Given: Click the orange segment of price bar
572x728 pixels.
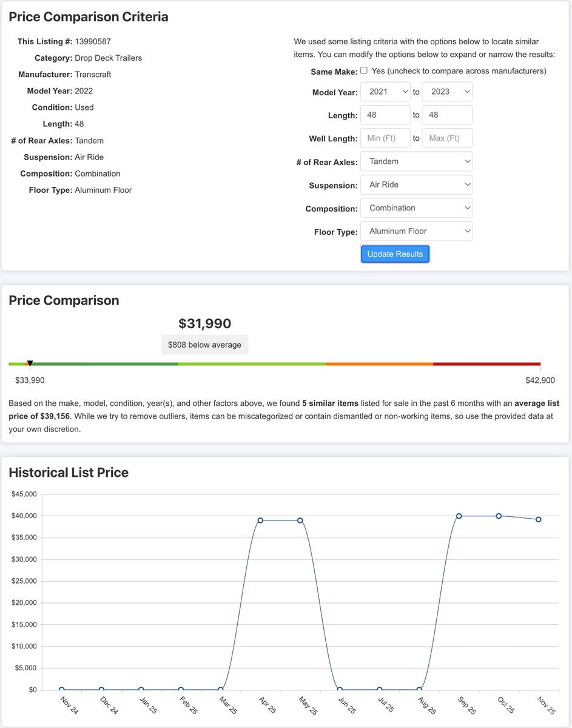Looking at the screenshot, I should (379, 364).
